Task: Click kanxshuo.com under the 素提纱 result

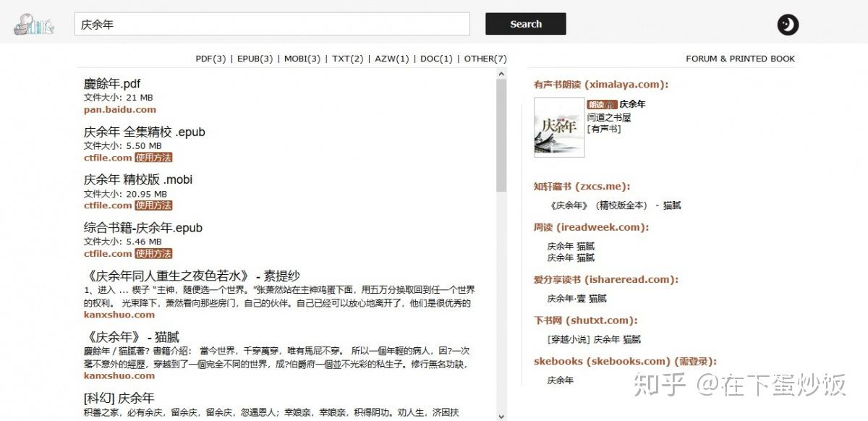Action: (x=119, y=315)
